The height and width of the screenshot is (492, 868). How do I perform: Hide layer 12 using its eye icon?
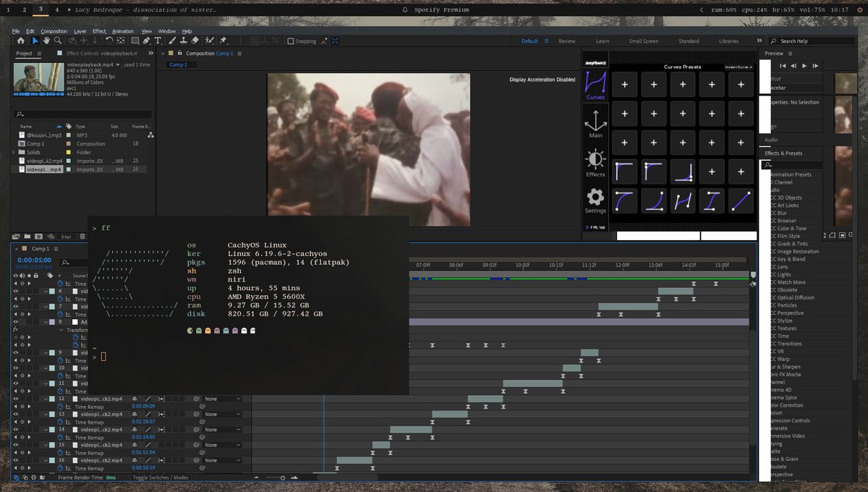coord(16,399)
